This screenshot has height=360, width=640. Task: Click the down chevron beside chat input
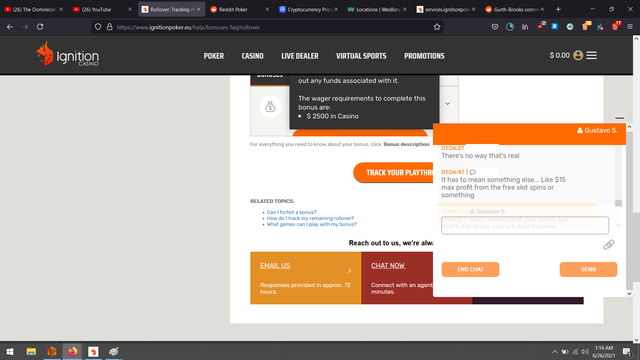click(618, 225)
